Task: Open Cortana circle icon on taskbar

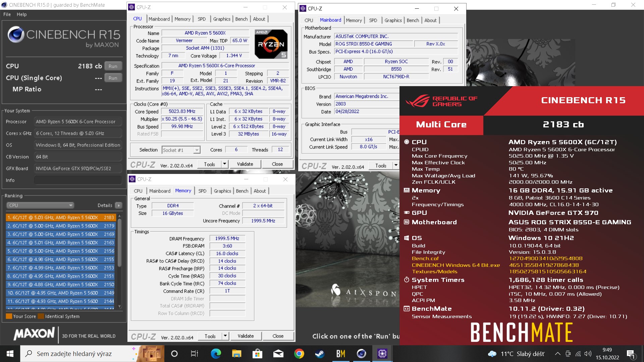Action: pos(174,354)
